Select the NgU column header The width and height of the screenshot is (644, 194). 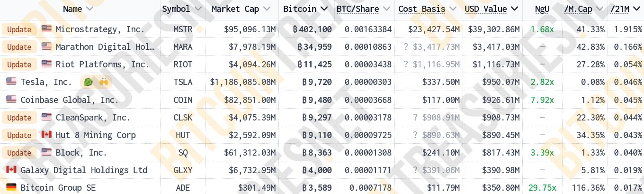[x=542, y=9]
